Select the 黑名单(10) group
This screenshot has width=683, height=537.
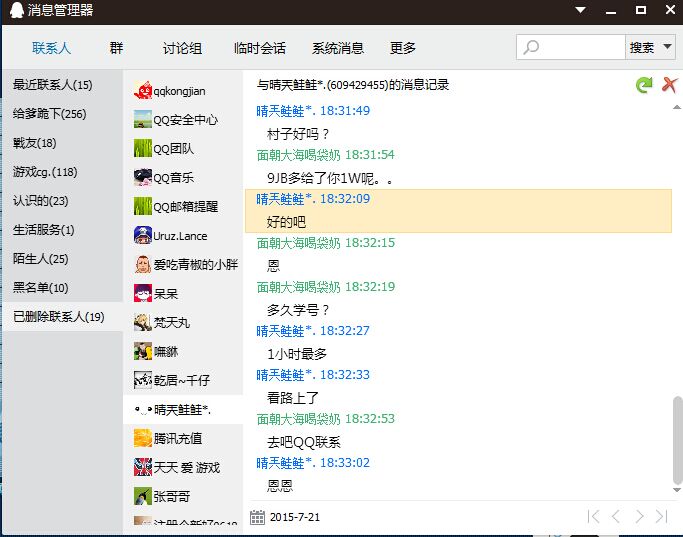pos(41,288)
